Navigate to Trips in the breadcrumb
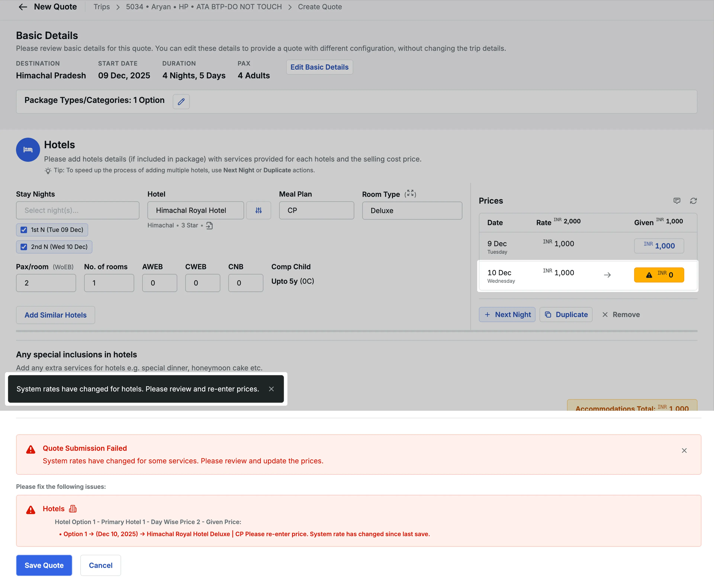The height and width of the screenshot is (588, 714). click(x=102, y=7)
